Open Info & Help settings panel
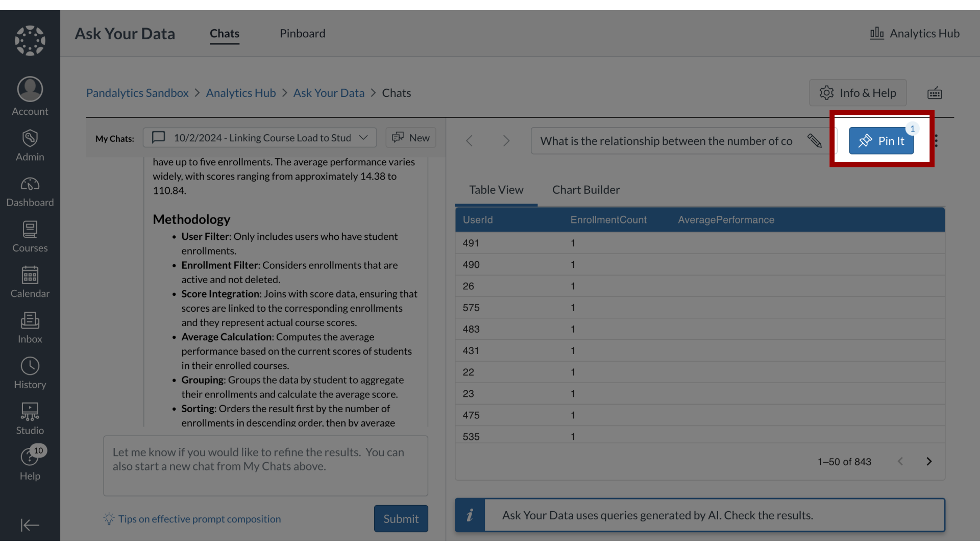 tap(857, 93)
